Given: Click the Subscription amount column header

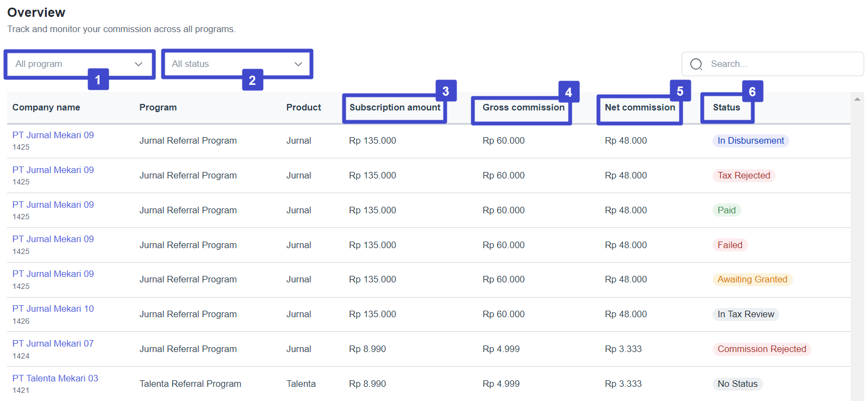Looking at the screenshot, I should (395, 108).
